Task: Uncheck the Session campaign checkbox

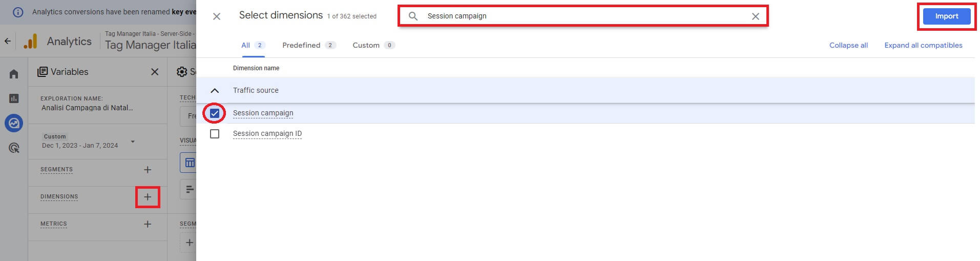Action: (x=215, y=113)
